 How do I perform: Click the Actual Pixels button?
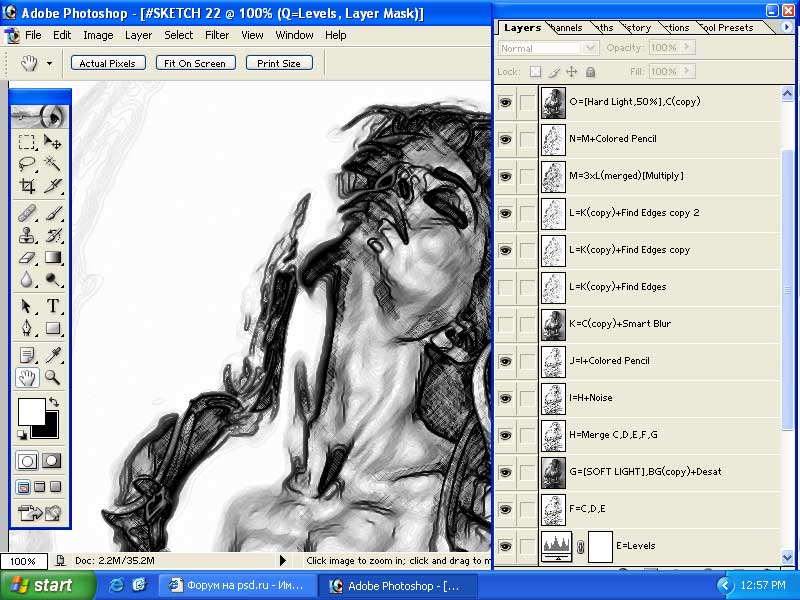[x=108, y=63]
